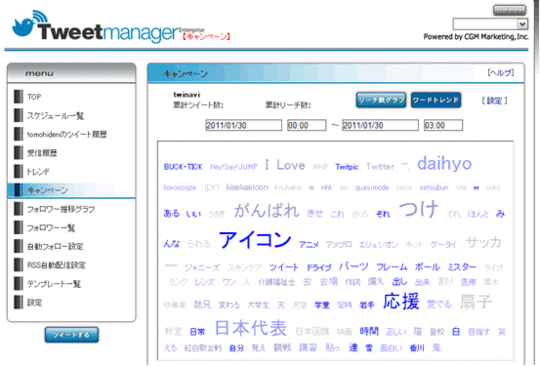Show the リーチ数グラフ view
Screen dimensions: 540x366
(381, 100)
